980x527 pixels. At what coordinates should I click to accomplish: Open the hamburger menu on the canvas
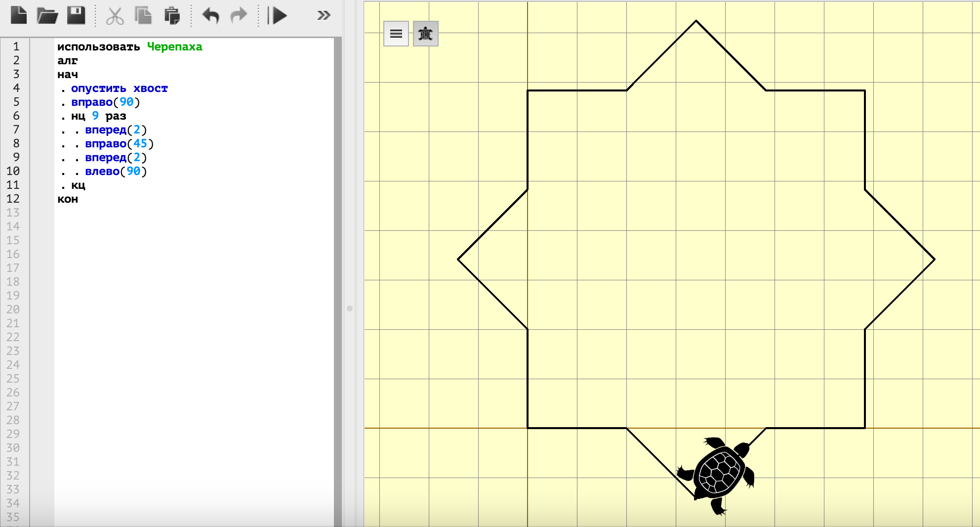[x=396, y=34]
